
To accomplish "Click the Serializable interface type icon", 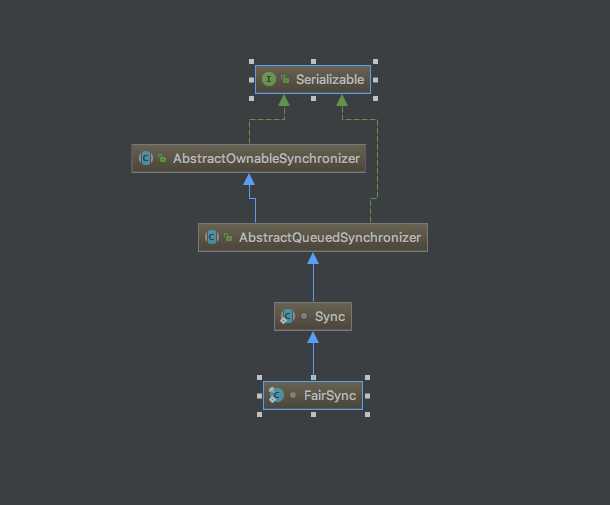I will click(269, 79).
